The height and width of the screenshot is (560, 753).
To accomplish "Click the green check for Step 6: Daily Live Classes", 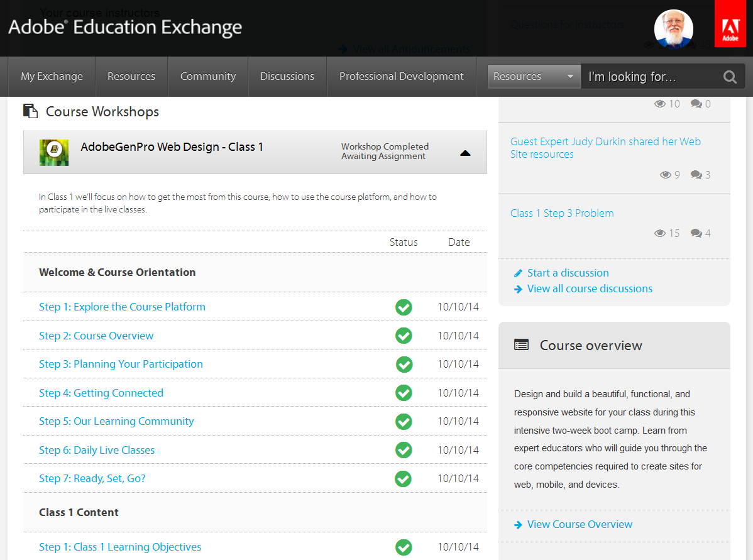I will [404, 450].
